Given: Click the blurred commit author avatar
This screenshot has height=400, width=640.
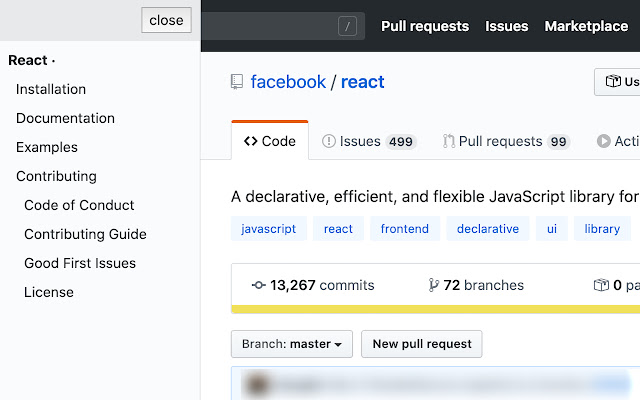Looking at the screenshot, I should [x=257, y=385].
